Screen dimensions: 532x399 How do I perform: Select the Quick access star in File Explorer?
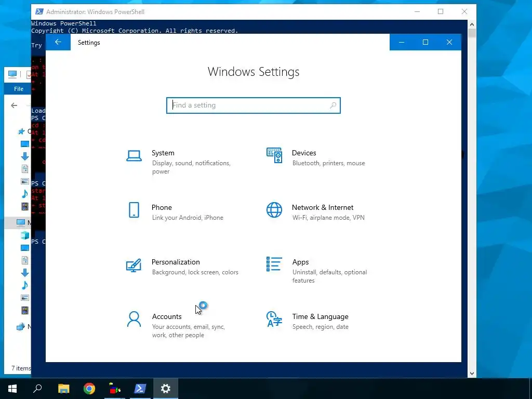21,131
